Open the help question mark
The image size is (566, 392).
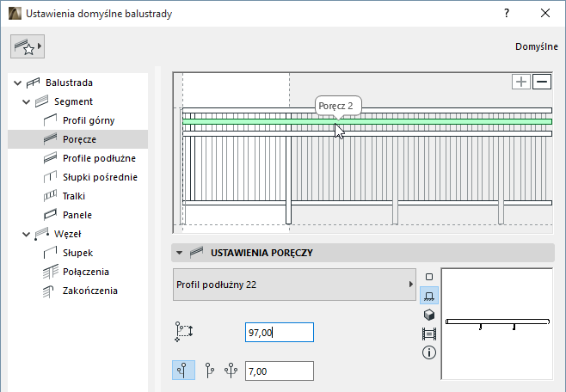coord(507,14)
